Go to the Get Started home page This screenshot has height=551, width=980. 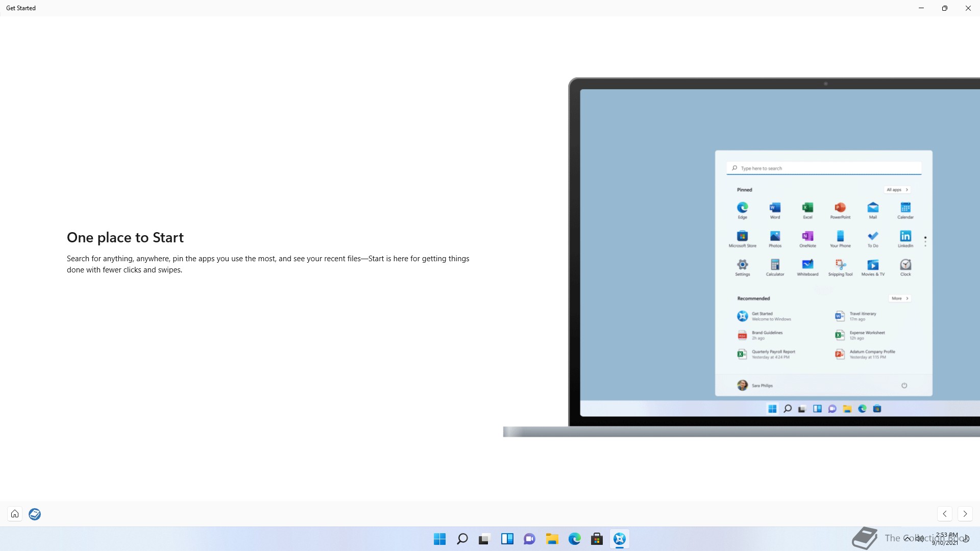[15, 514]
